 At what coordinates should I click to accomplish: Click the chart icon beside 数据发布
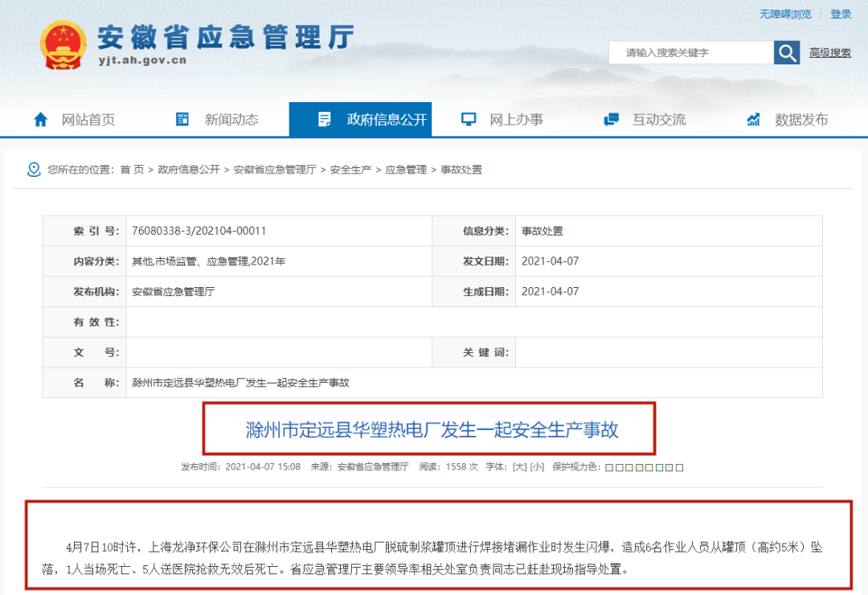(x=754, y=120)
